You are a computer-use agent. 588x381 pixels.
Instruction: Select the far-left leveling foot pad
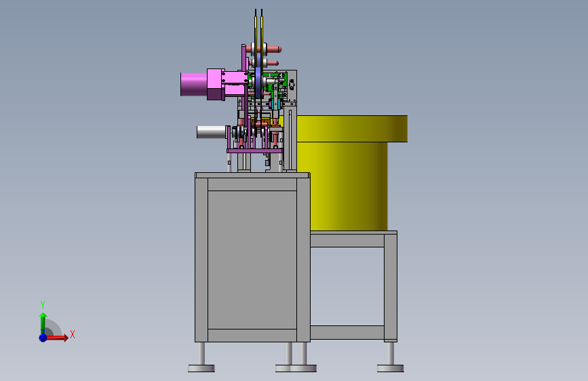(201, 368)
